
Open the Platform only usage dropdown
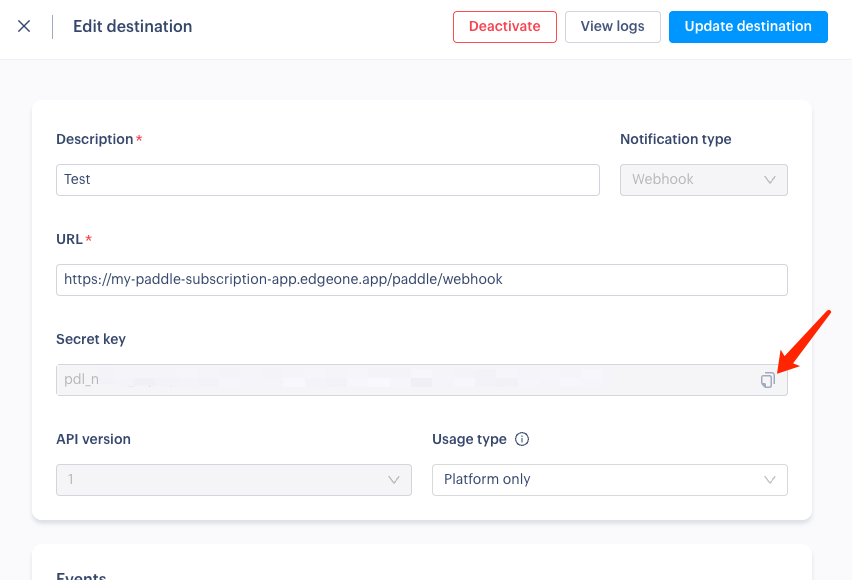click(x=610, y=480)
